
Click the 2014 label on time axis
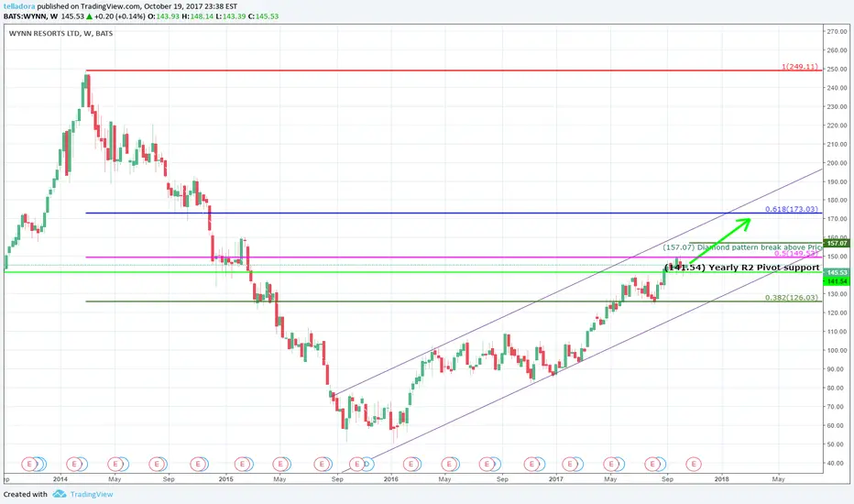[x=60, y=479]
